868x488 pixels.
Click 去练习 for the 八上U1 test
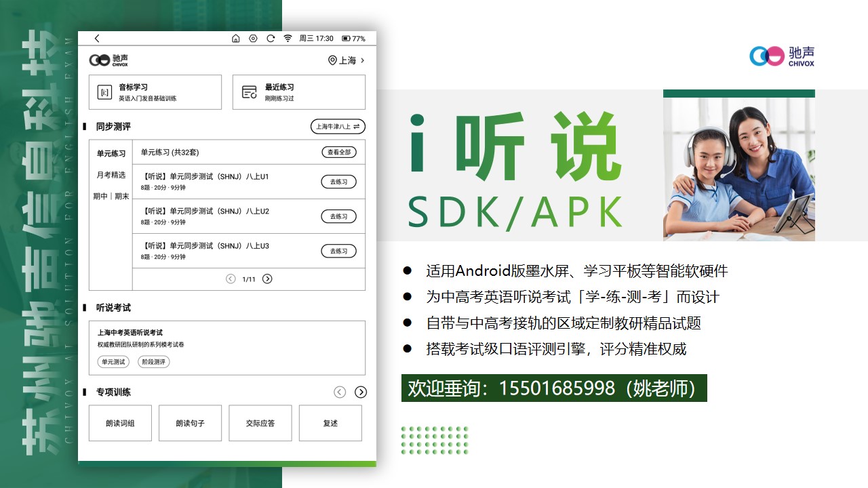[338, 182]
